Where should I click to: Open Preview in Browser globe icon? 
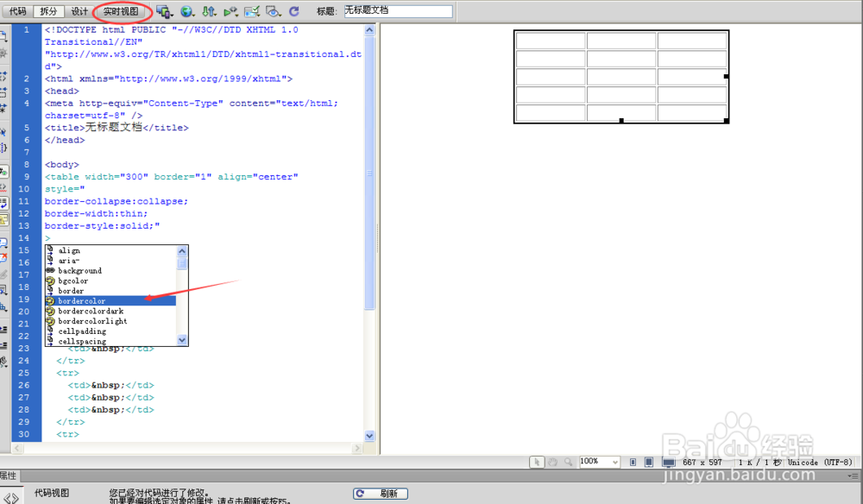pyautogui.click(x=187, y=11)
